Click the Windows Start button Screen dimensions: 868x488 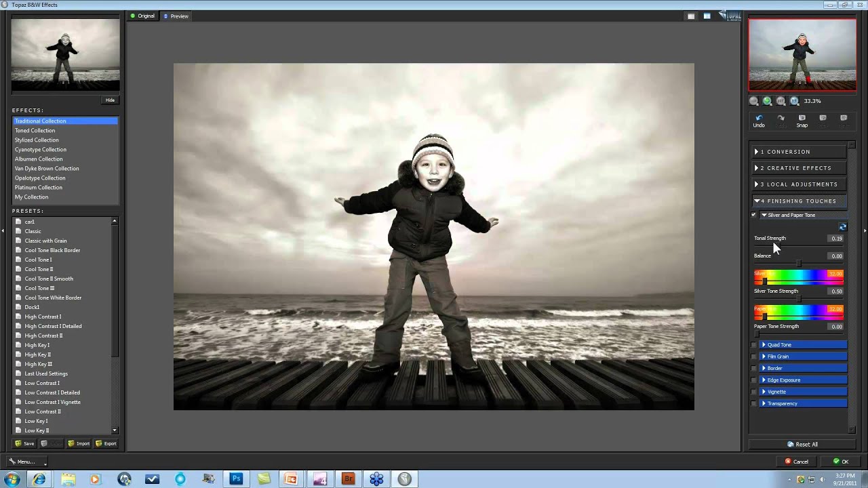tap(12, 479)
